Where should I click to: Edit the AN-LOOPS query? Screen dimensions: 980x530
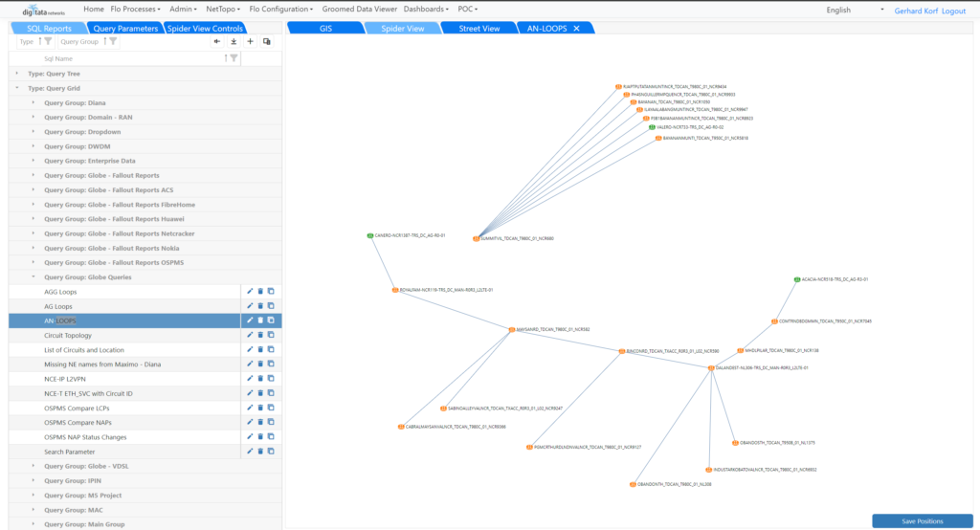(250, 320)
